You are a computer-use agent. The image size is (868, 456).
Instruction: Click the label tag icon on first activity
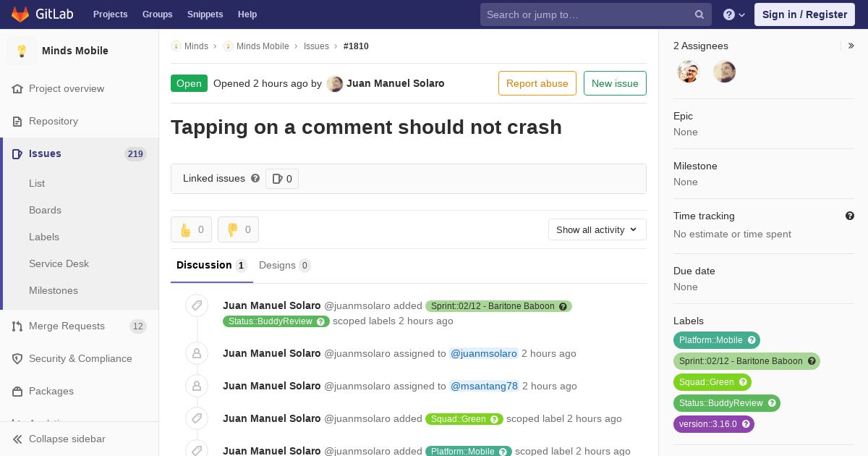point(197,305)
